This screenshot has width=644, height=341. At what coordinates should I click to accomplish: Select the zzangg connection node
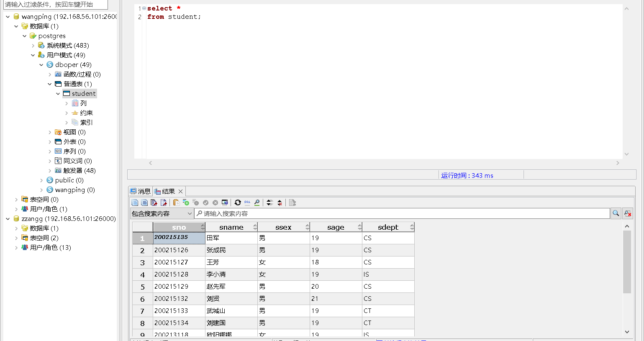pyautogui.click(x=69, y=219)
